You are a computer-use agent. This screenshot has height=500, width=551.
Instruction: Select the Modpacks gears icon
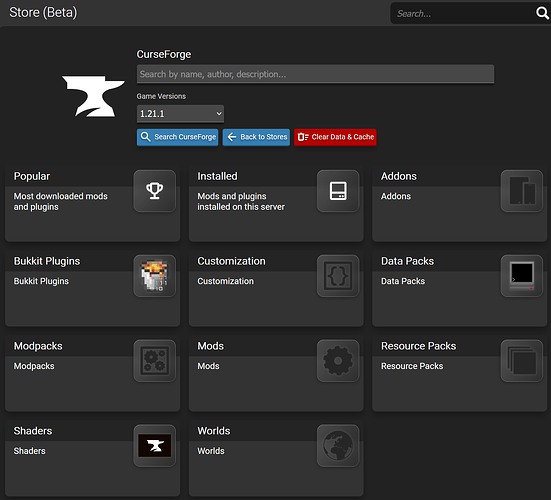(x=155, y=361)
